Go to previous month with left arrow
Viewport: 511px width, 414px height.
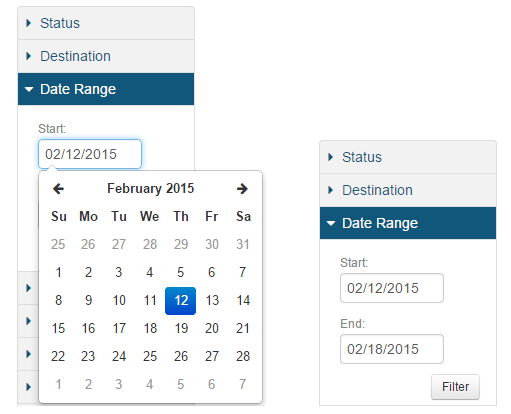58,189
